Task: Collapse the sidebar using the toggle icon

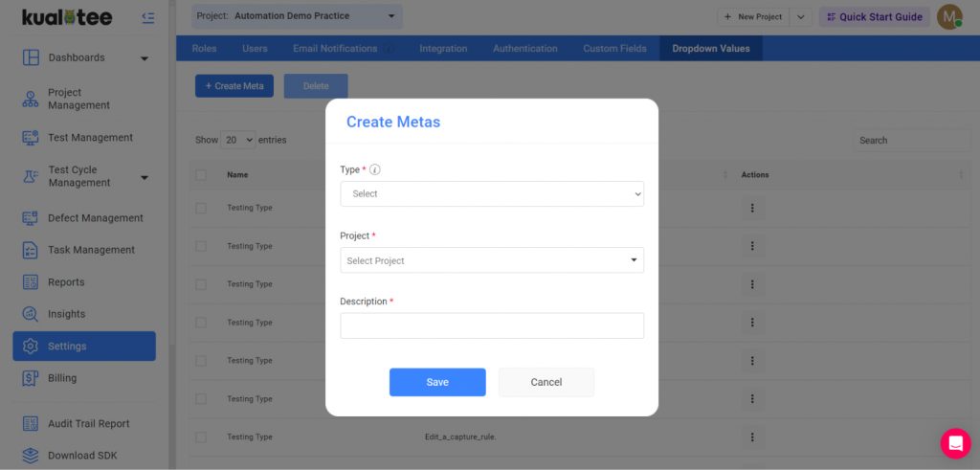Action: pyautogui.click(x=147, y=17)
